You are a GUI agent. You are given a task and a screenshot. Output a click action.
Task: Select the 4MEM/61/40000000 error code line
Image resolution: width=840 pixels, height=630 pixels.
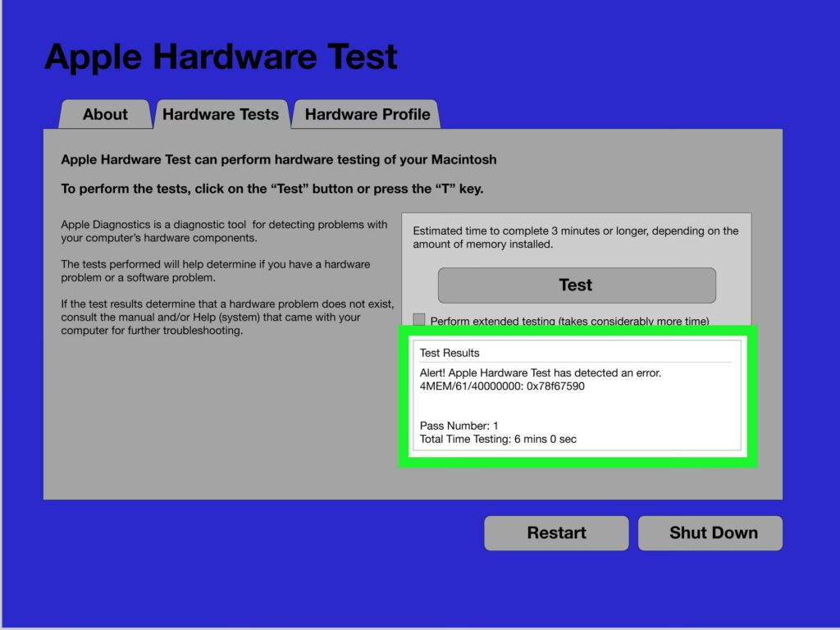tap(502, 386)
